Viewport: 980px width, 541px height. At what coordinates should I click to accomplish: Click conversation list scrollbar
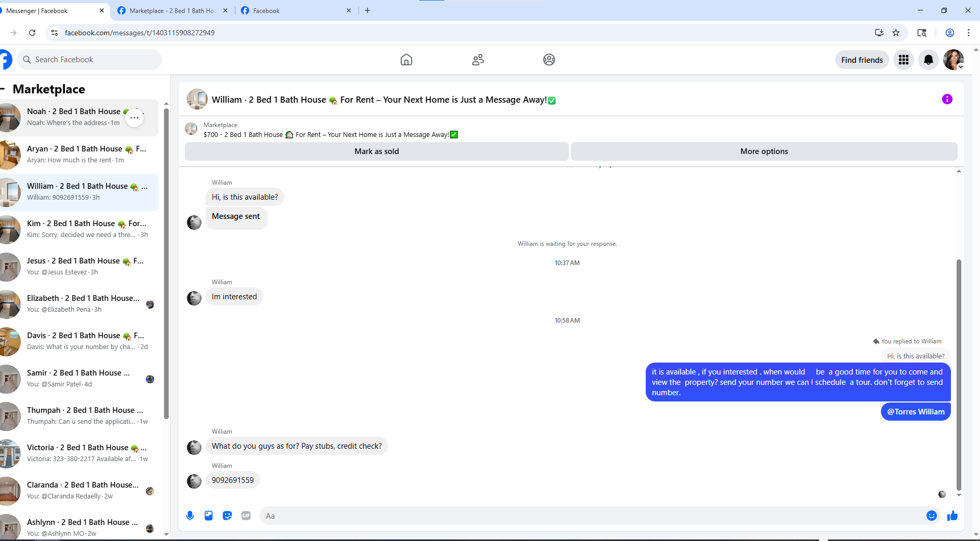click(166, 263)
